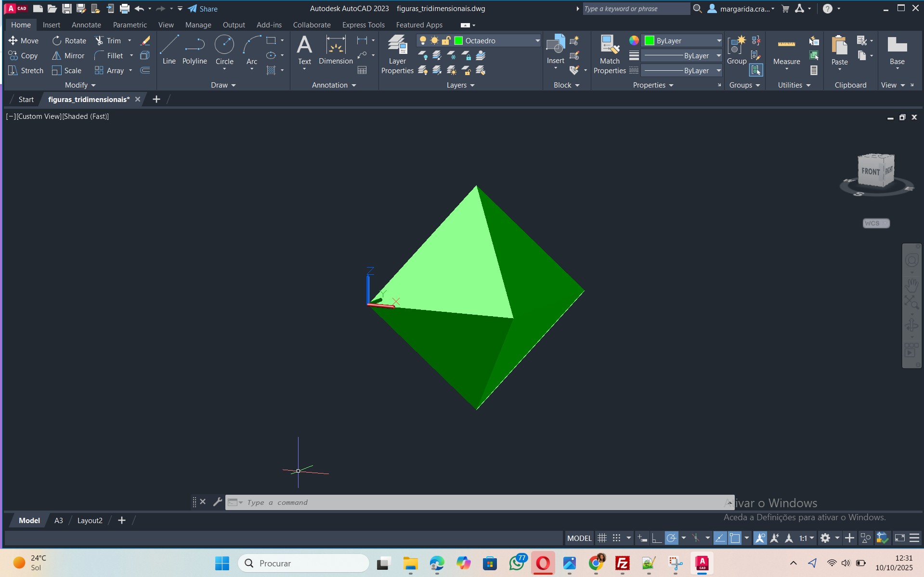Viewport: 924px width, 577px height.
Task: Open the A3 layout tab
Action: coord(58,521)
